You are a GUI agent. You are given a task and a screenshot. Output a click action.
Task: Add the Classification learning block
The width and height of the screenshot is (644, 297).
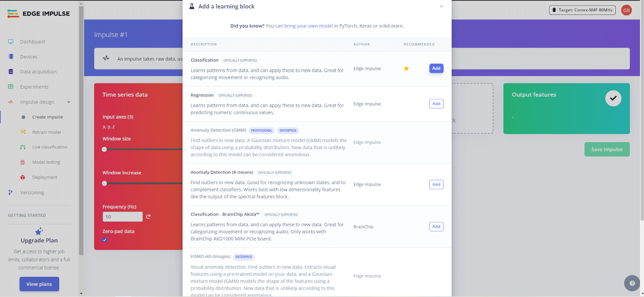click(436, 69)
